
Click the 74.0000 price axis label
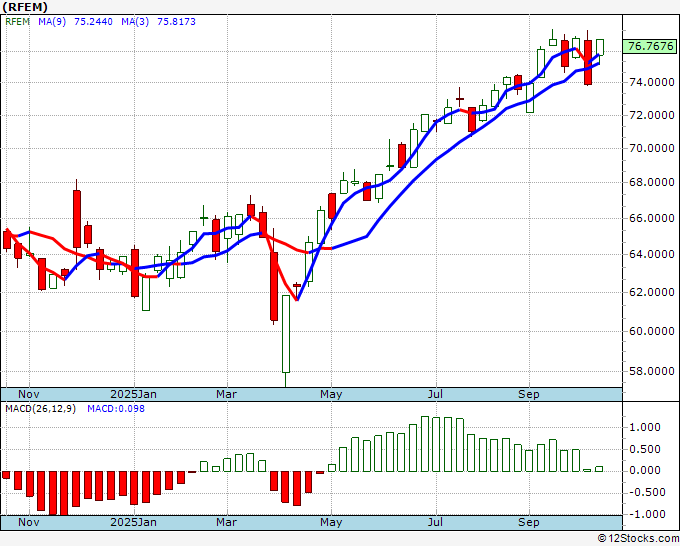(x=652, y=82)
